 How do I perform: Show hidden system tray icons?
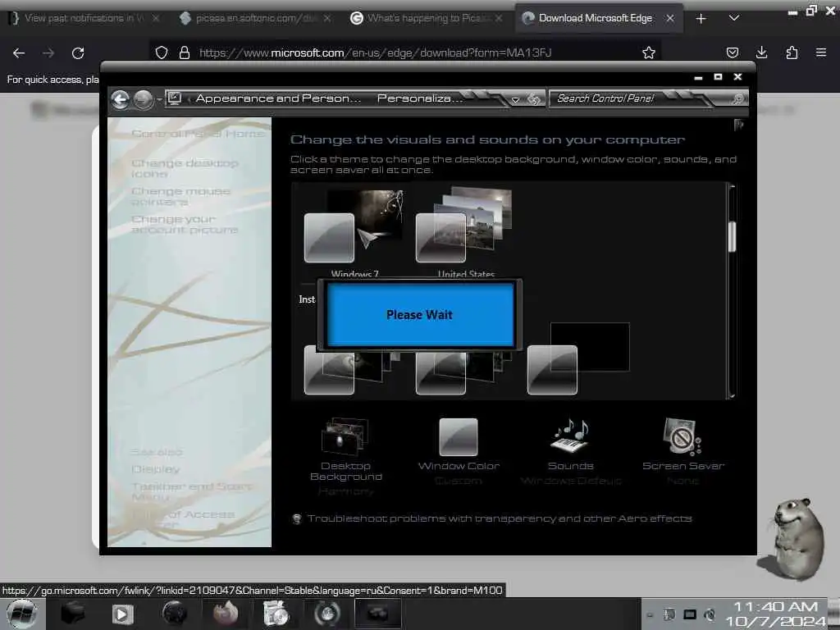pyautogui.click(x=650, y=615)
